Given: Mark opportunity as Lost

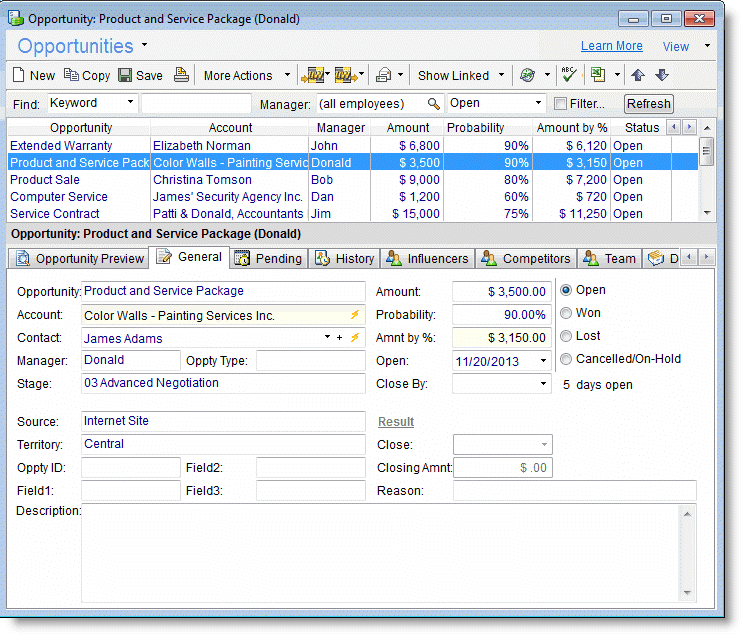Looking at the screenshot, I should pyautogui.click(x=566, y=336).
